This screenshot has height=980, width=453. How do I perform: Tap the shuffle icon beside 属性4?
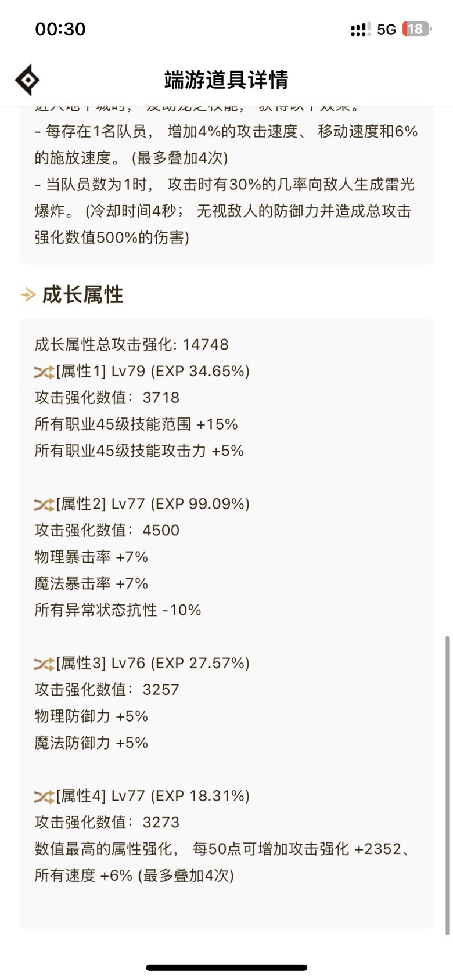click(44, 797)
